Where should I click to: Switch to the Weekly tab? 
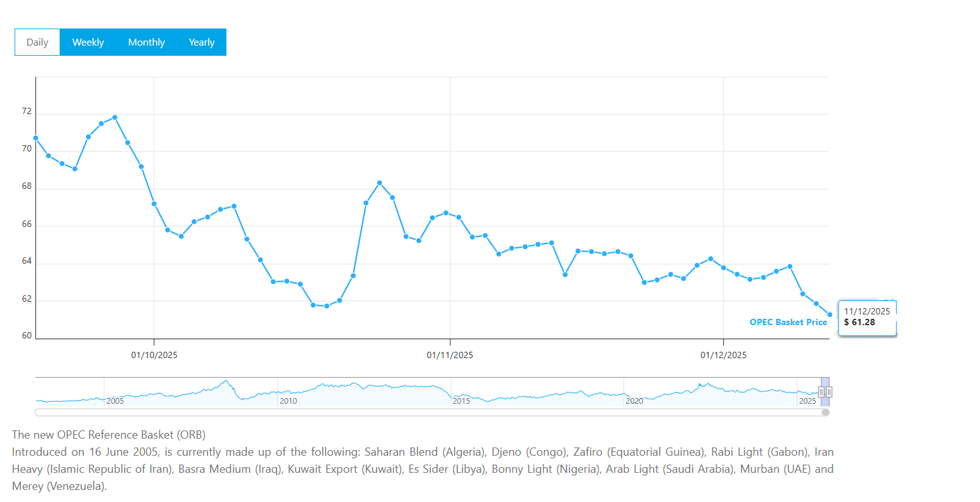[88, 42]
